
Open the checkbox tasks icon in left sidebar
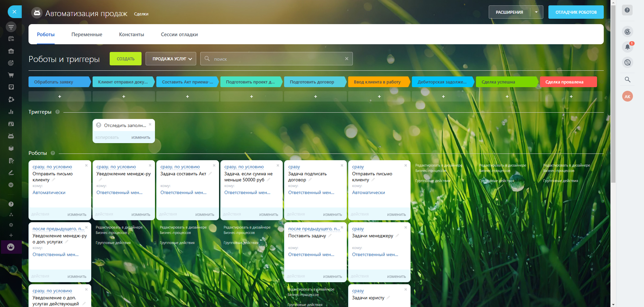[11, 87]
